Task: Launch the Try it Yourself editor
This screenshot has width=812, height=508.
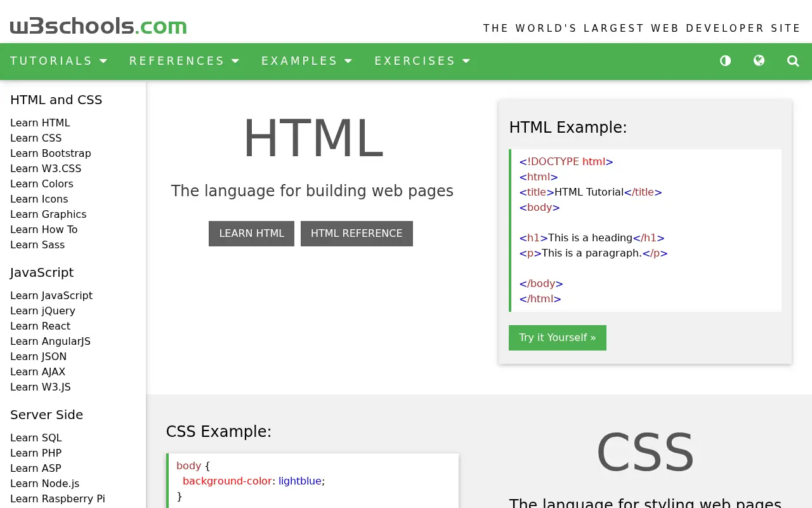Action: 558,338
